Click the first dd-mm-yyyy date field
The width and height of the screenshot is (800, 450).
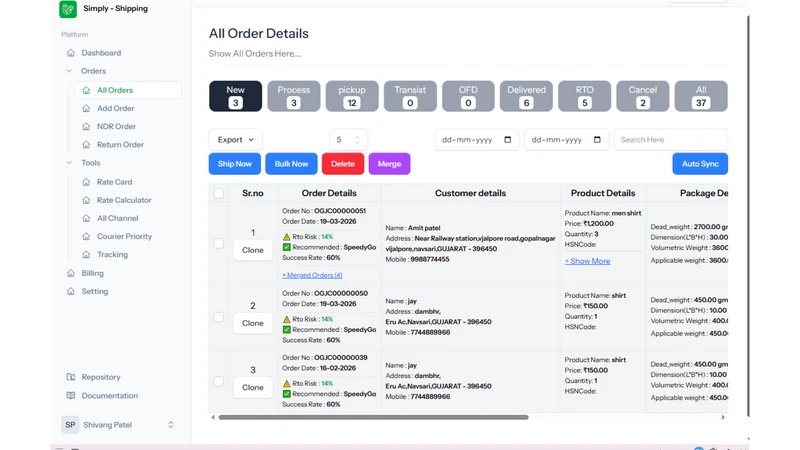[477, 139]
